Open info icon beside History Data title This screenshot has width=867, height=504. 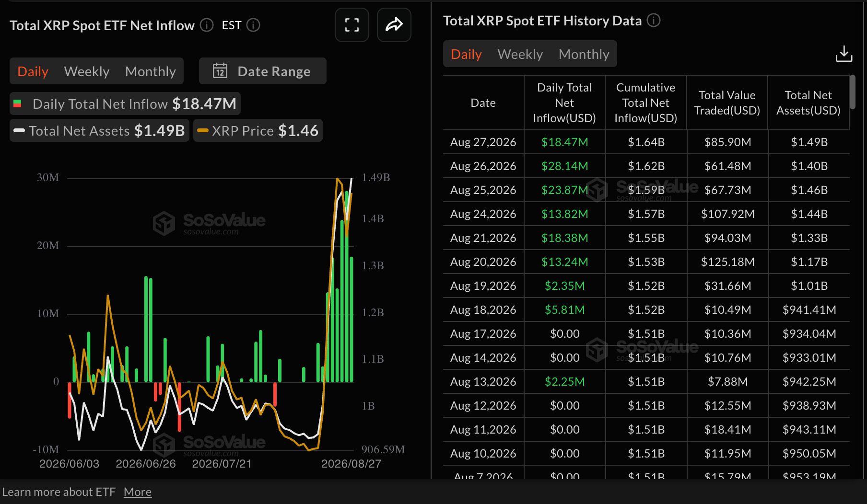pos(654,20)
